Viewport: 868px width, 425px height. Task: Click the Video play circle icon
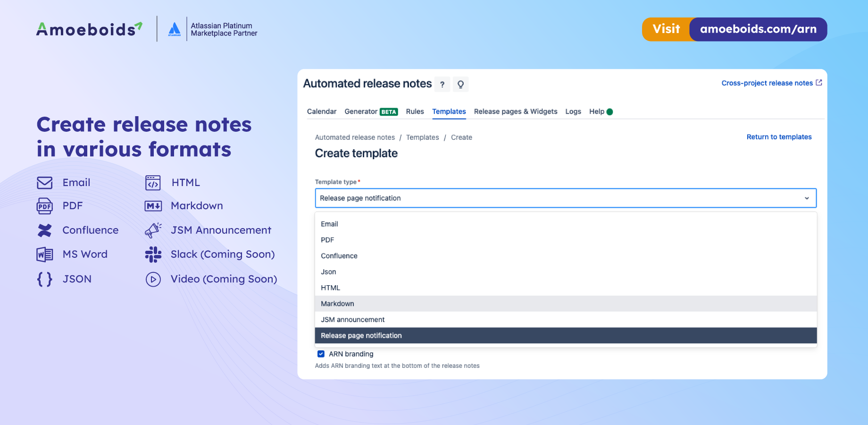153,279
